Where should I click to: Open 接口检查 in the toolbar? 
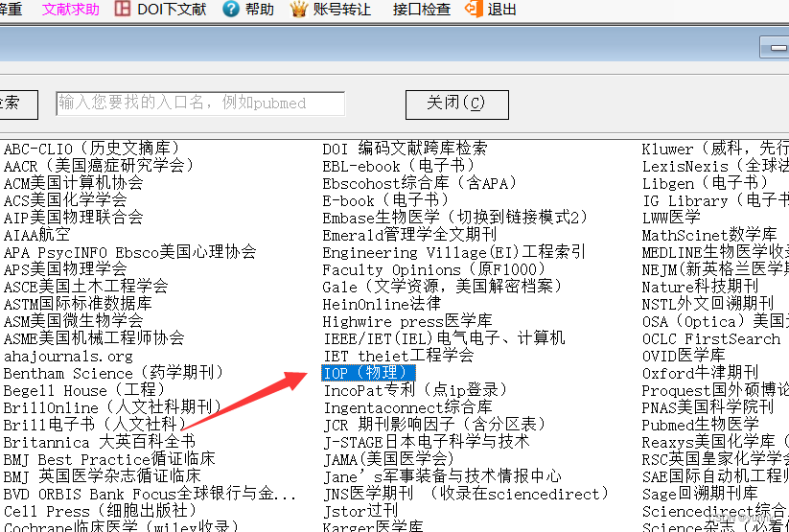coord(422,9)
